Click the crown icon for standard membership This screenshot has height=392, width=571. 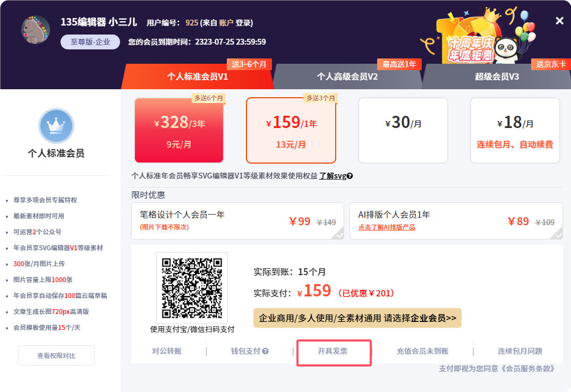pos(56,126)
